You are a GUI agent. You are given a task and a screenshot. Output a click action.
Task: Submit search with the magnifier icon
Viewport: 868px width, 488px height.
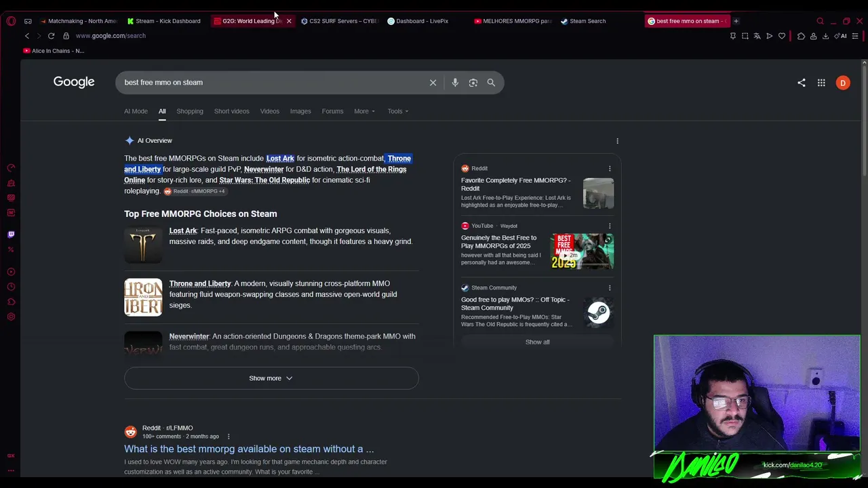click(x=491, y=83)
